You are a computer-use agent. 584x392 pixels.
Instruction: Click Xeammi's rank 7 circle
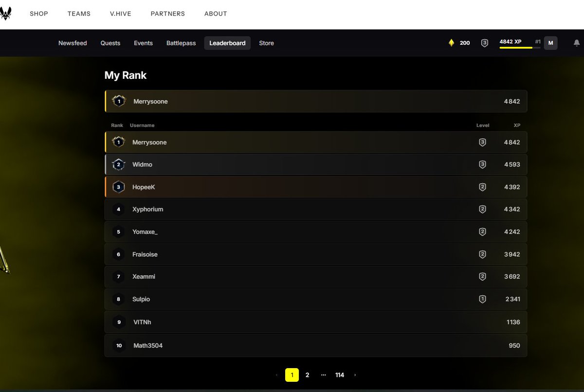click(118, 277)
